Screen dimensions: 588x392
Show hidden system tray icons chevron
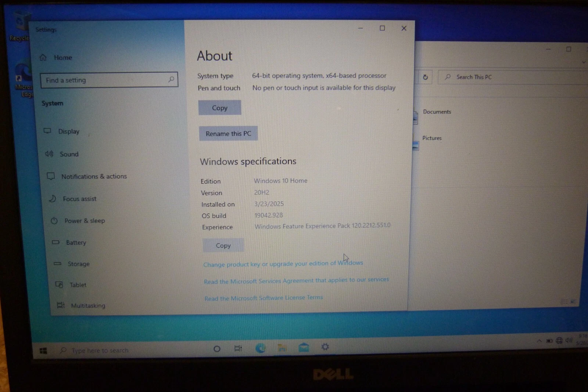pos(539,341)
